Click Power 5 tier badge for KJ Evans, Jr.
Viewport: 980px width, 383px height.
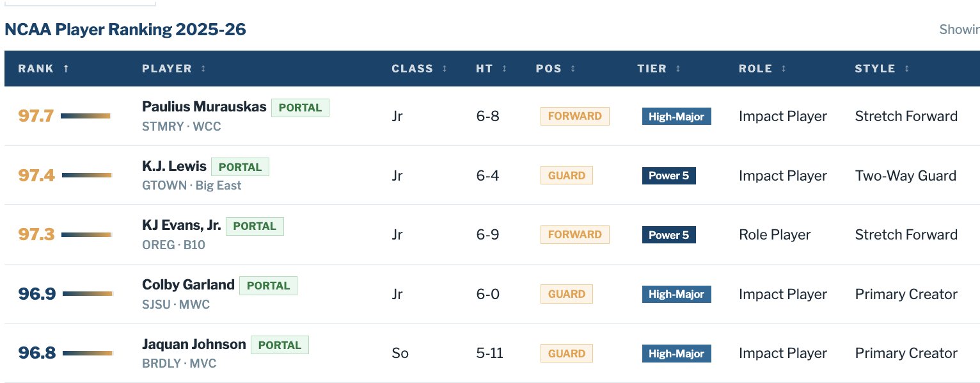668,235
